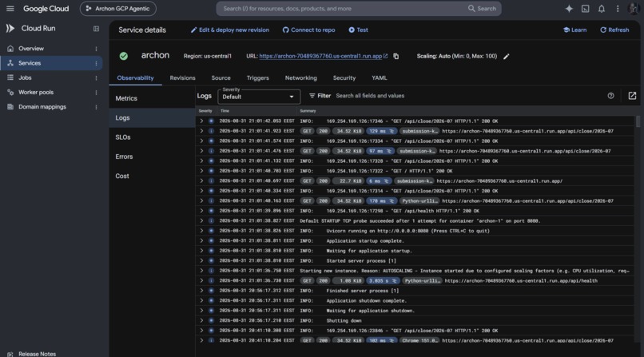Refresh the service details
This screenshot has width=644, height=357.
point(614,30)
